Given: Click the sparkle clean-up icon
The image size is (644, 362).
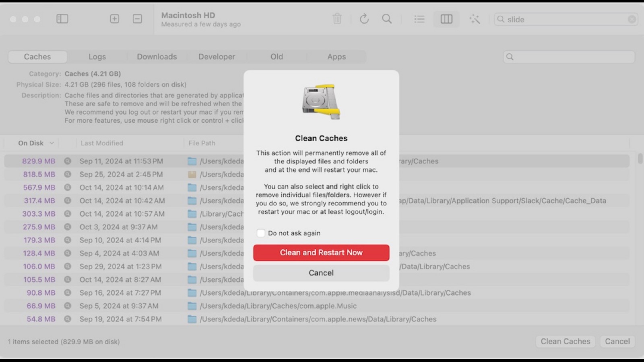Looking at the screenshot, I should 475,19.
